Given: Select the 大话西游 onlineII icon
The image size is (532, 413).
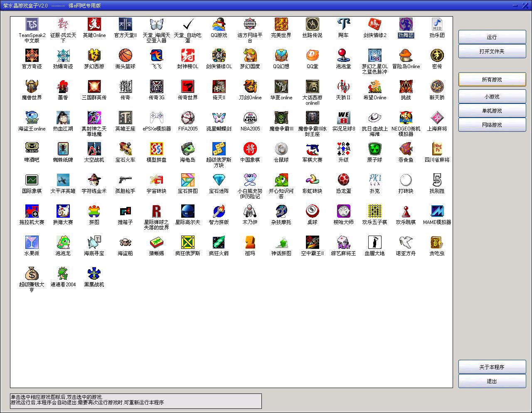Looking at the screenshot, I should click(313, 86).
